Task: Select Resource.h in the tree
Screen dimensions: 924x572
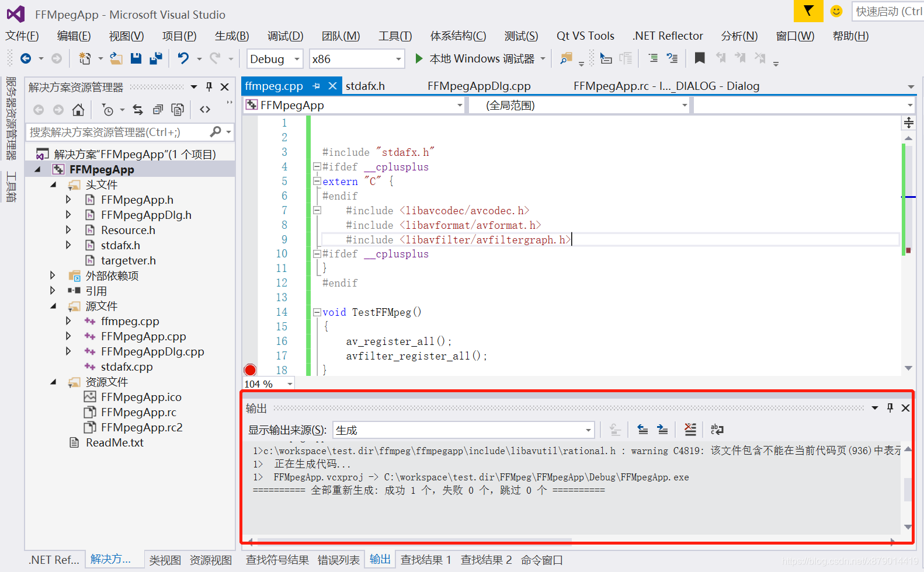Action: (x=128, y=230)
